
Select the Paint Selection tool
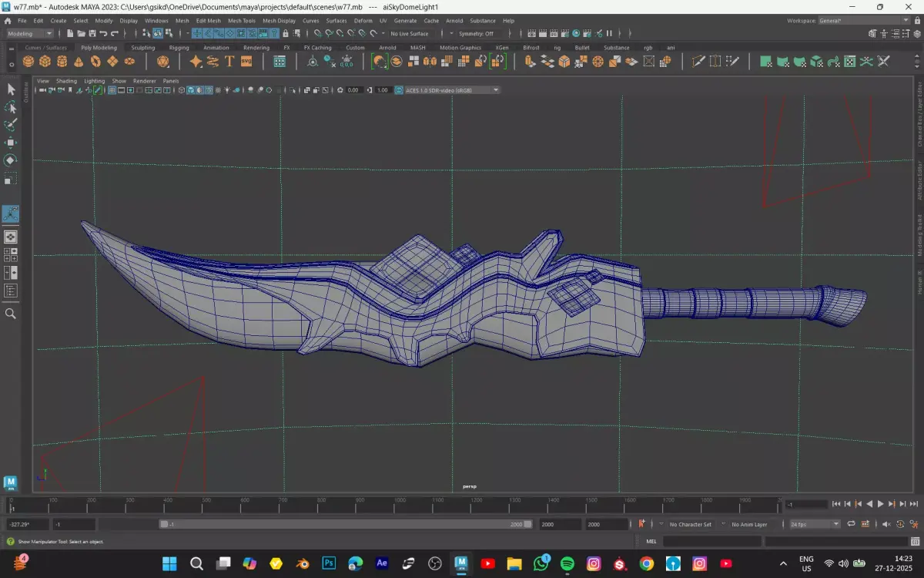pyautogui.click(x=11, y=125)
